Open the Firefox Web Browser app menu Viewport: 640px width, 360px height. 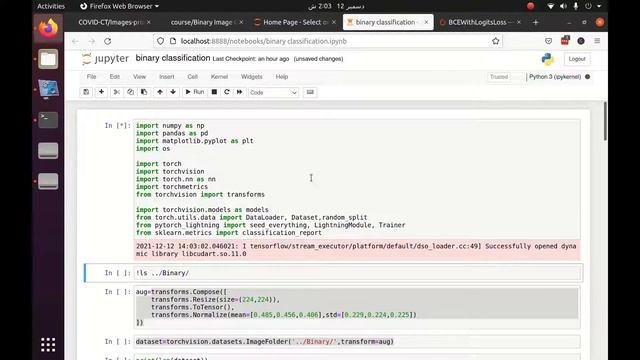point(119,6)
